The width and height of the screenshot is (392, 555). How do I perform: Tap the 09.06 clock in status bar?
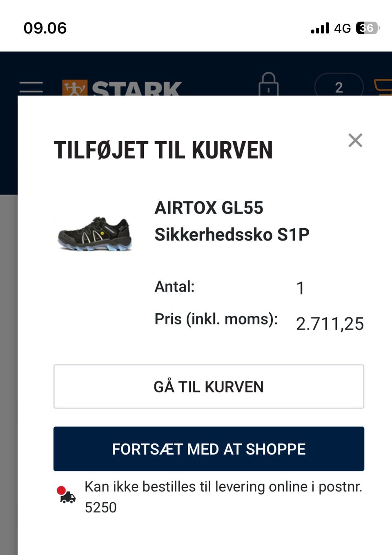click(x=45, y=28)
